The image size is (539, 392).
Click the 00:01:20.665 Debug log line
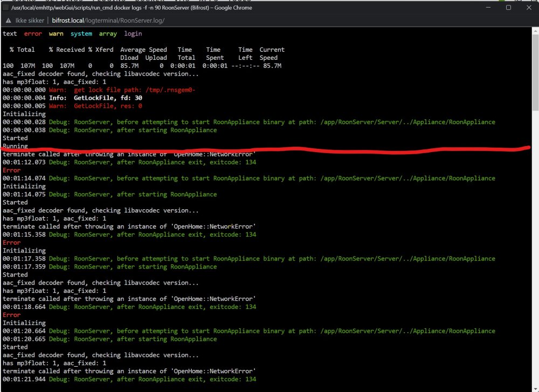coord(109,339)
